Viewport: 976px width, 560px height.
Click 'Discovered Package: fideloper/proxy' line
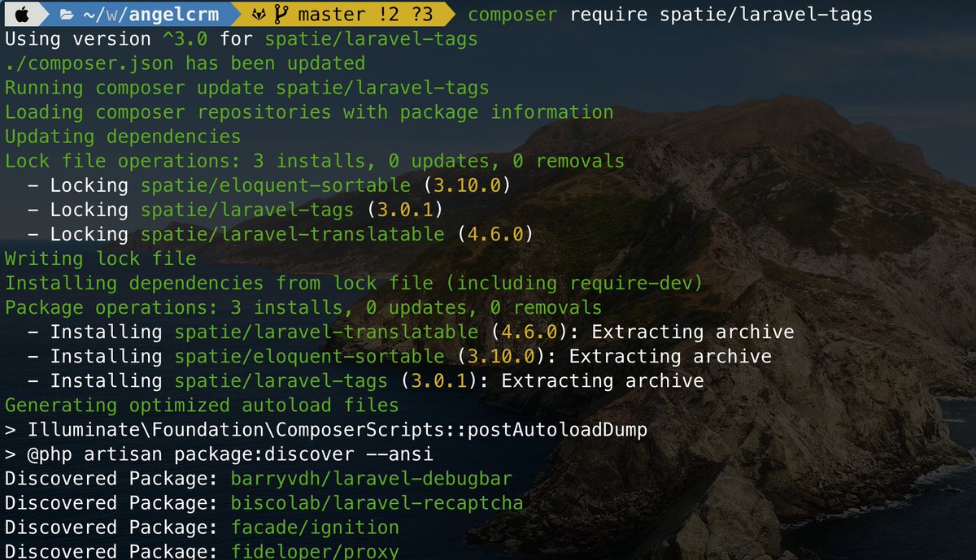point(202,551)
